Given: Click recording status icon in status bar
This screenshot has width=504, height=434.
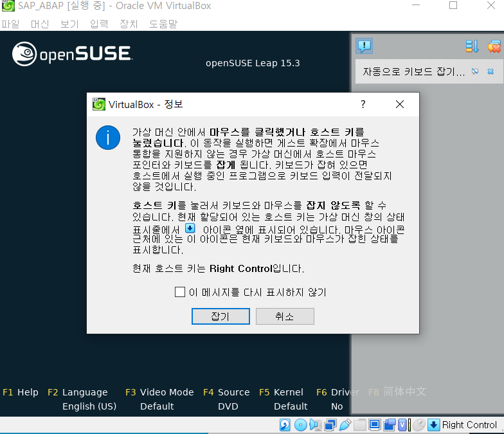Looking at the screenshot, I should [x=390, y=424].
